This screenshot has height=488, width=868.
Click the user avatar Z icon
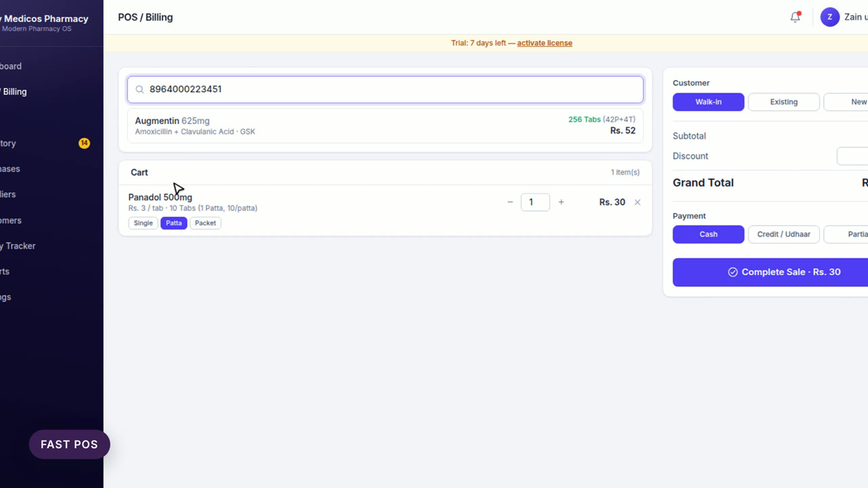[830, 17]
